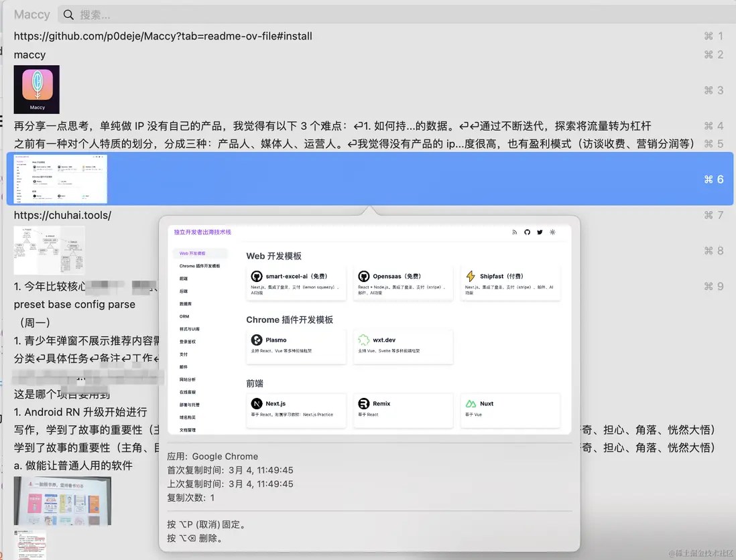Select the entry 1. 青少年弹窗不展示推荐内容

point(86,340)
